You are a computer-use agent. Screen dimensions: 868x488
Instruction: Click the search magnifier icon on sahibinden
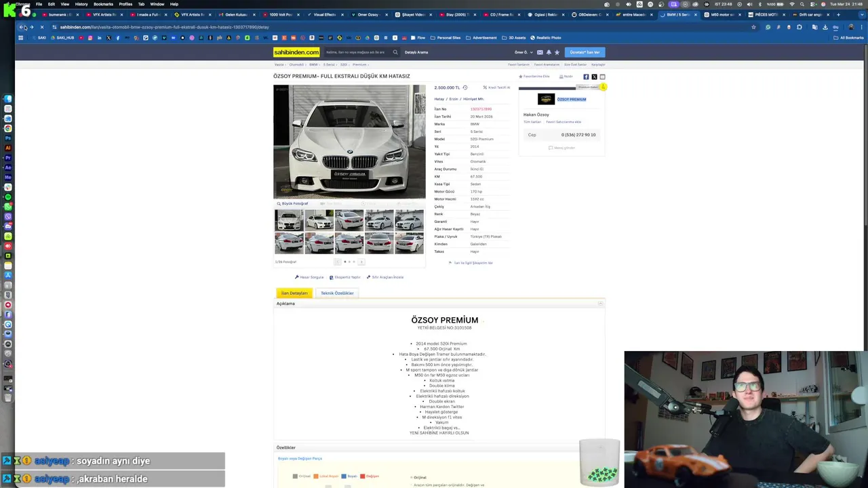pyautogui.click(x=395, y=52)
